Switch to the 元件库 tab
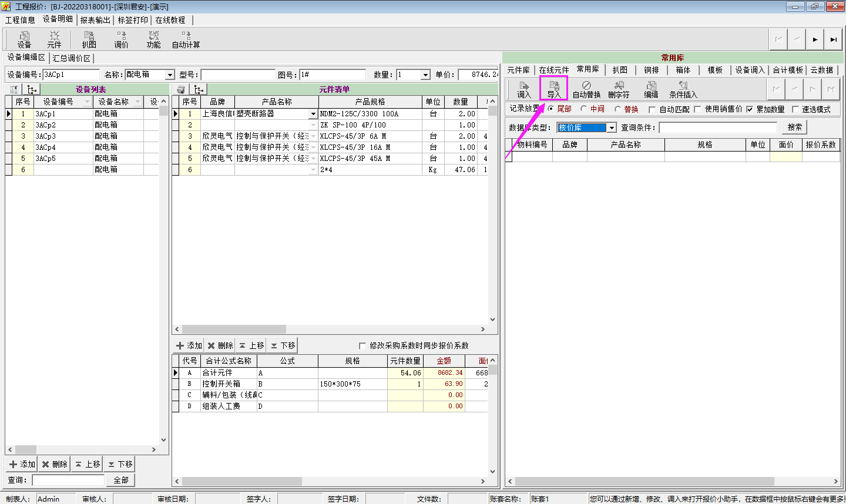Viewport: 846px width, 504px height. point(518,70)
